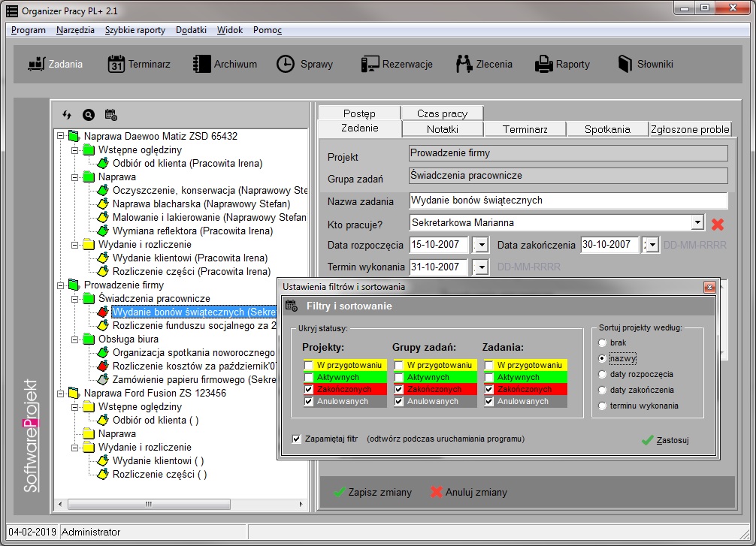Clear the Kto pracuje red X icon

click(718, 224)
